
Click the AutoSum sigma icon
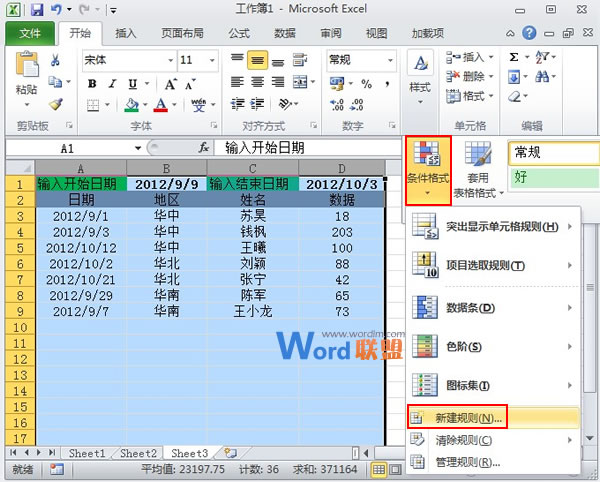click(x=514, y=58)
